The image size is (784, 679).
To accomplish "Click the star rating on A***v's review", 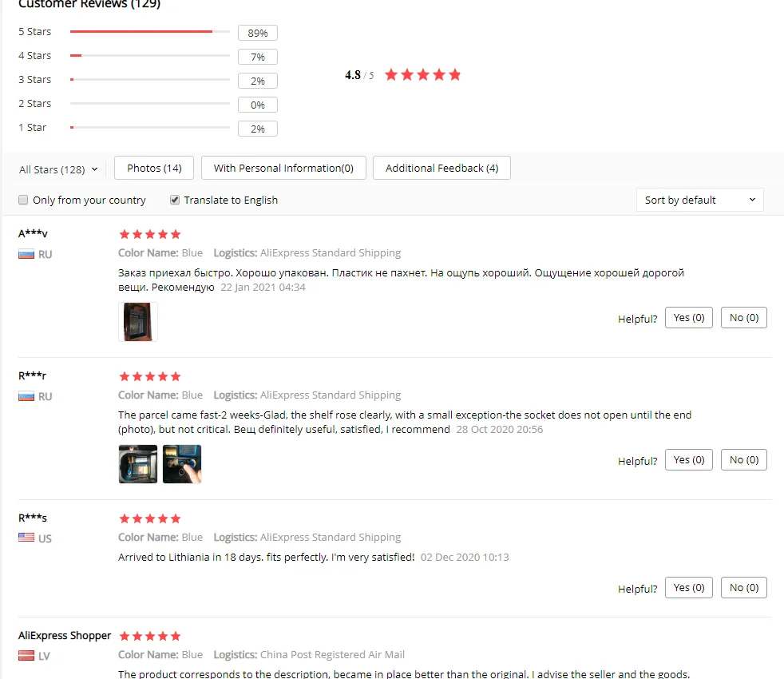I will [149, 234].
